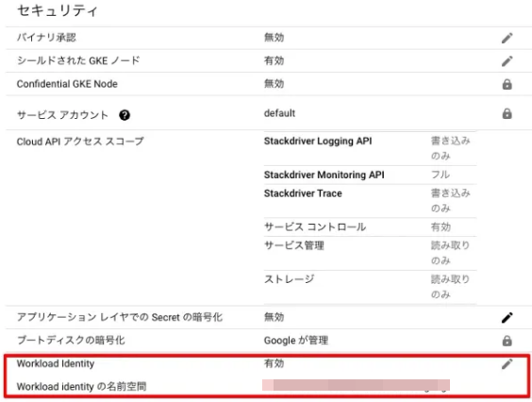Edit アプリケーション レイヤでの Secret の暗号化 pencil
Screen dimensions: 532x402
pos(507,317)
